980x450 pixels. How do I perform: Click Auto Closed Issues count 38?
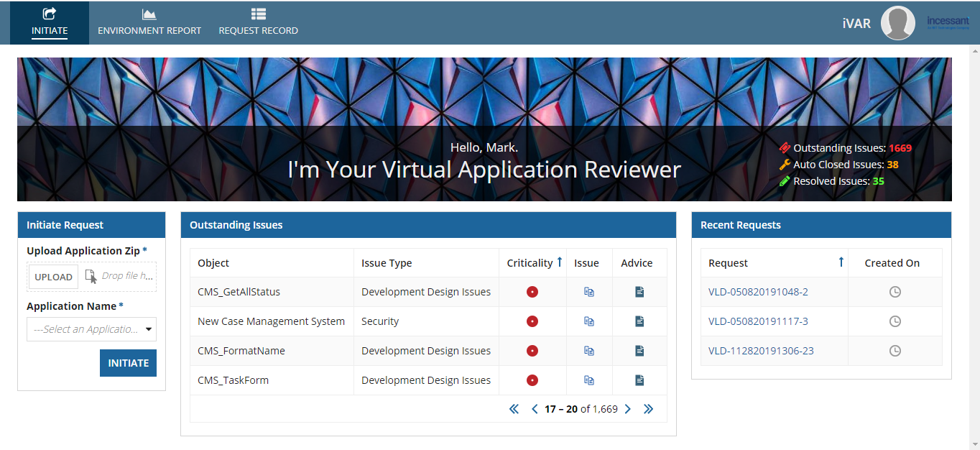pyautogui.click(x=892, y=165)
